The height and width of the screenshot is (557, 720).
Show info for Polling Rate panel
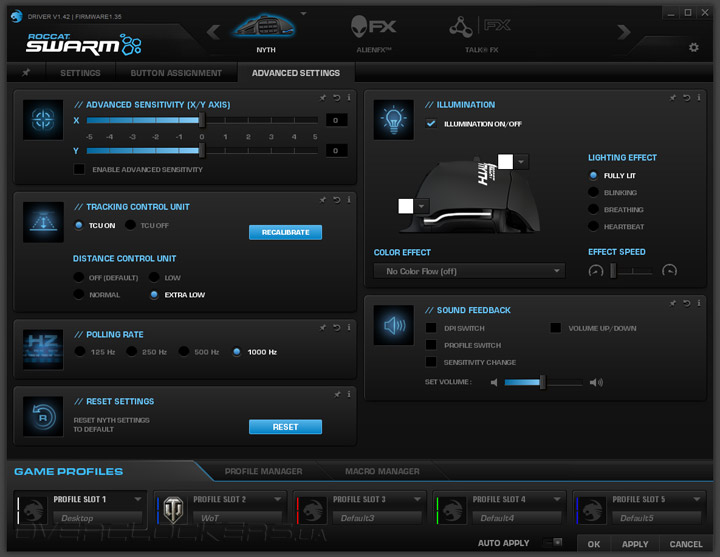click(x=349, y=327)
